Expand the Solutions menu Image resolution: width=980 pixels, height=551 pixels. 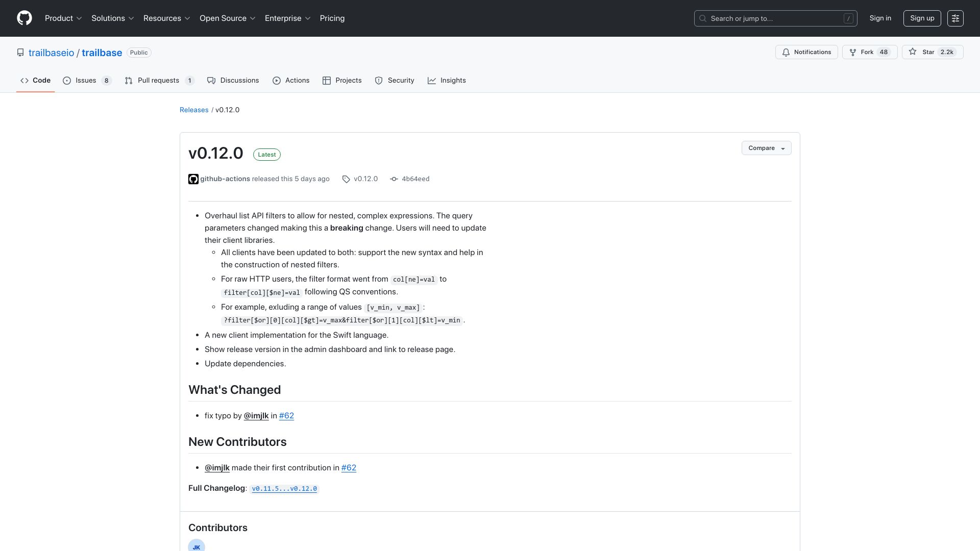pos(113,18)
